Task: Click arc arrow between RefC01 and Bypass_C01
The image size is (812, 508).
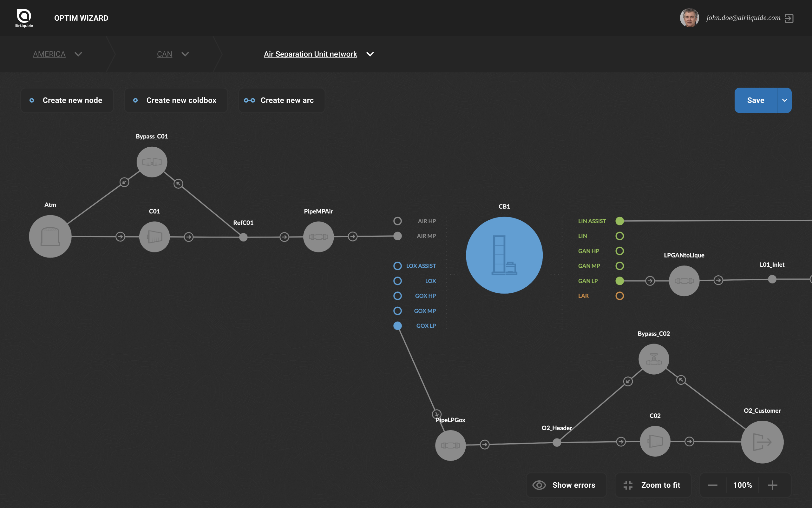Action: point(178,184)
